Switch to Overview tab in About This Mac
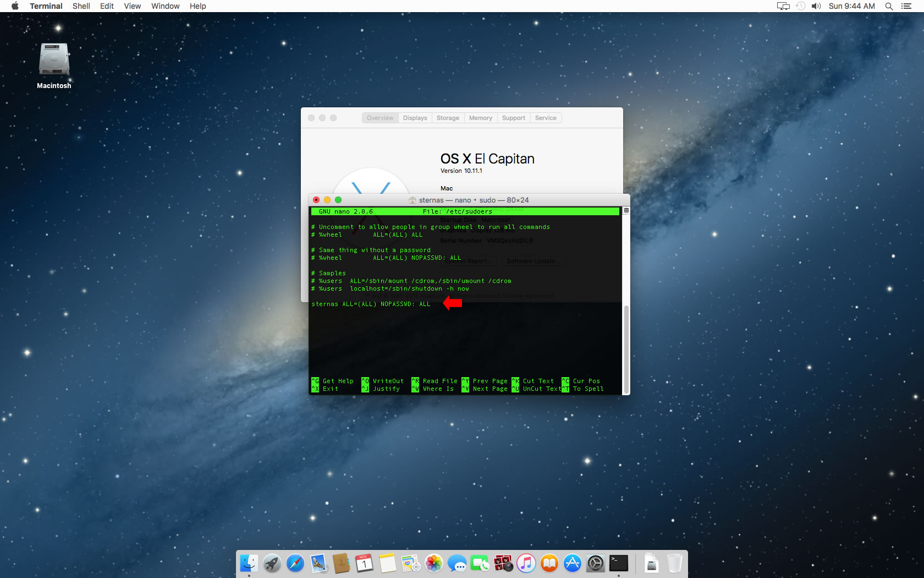This screenshot has width=924, height=578. pos(380,118)
